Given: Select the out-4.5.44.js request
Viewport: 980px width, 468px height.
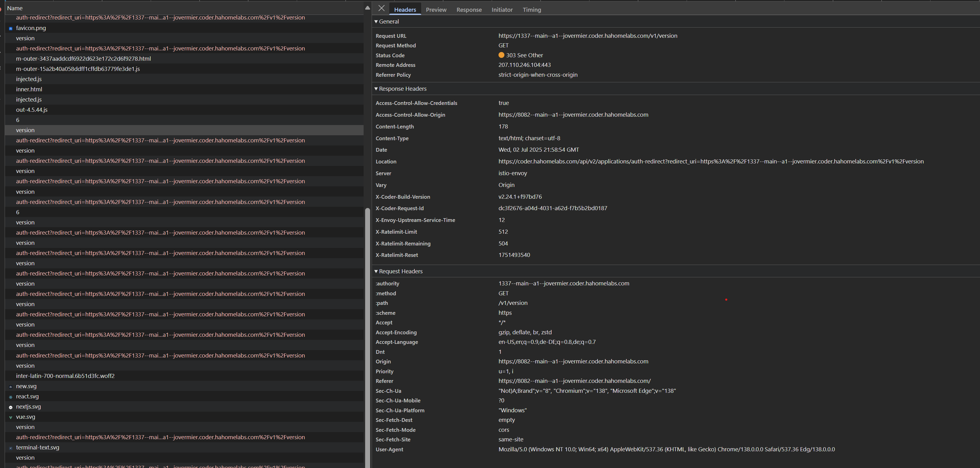Looking at the screenshot, I should (x=32, y=110).
